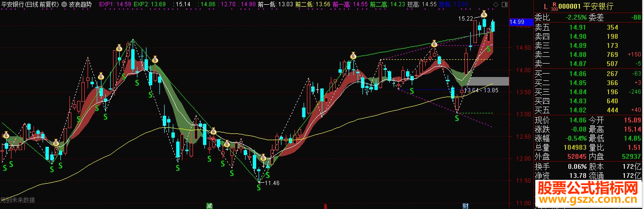The image size is (644, 209).
Task: Click the 今开 15.09 value
Action: pyautogui.click(x=633, y=120)
